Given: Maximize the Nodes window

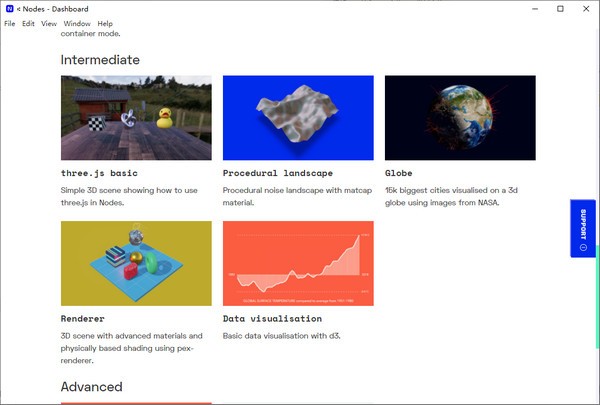Looking at the screenshot, I should tap(560, 8).
